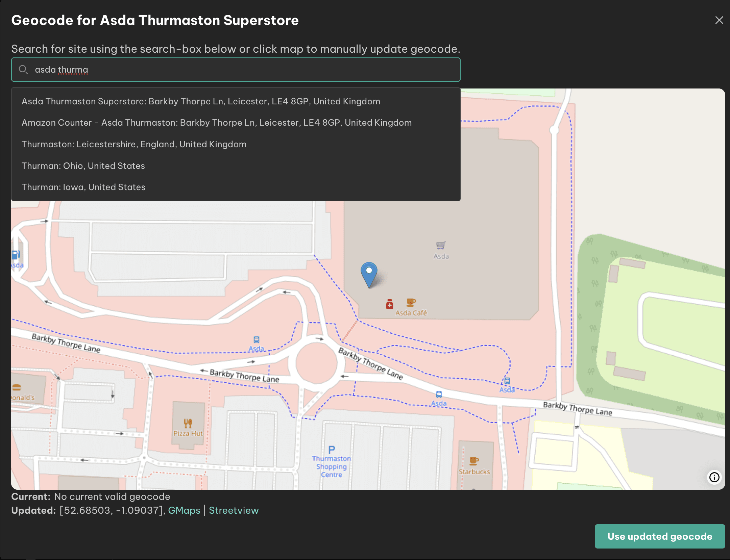This screenshot has height=560, width=730.
Task: Open map attribution info button
Action: click(x=714, y=477)
